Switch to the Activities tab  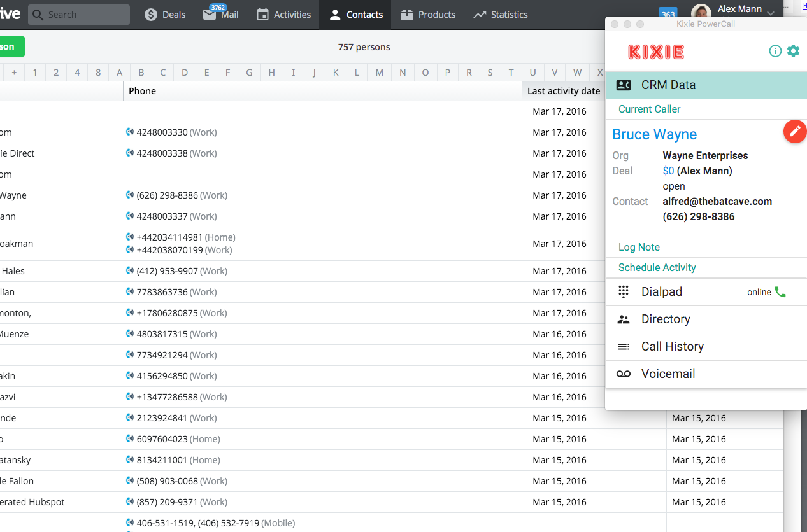[283, 15]
